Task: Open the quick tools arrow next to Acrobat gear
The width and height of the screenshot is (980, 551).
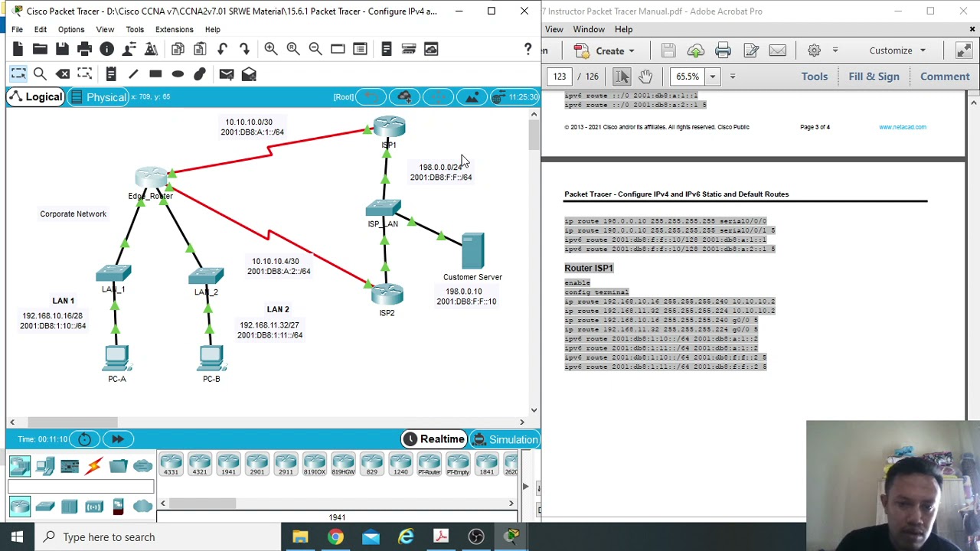Action: (x=835, y=51)
